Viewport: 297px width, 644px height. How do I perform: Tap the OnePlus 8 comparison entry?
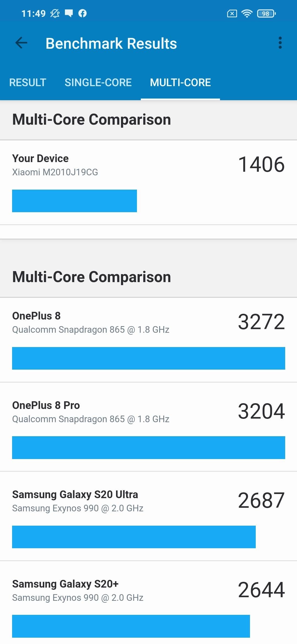[148, 340]
